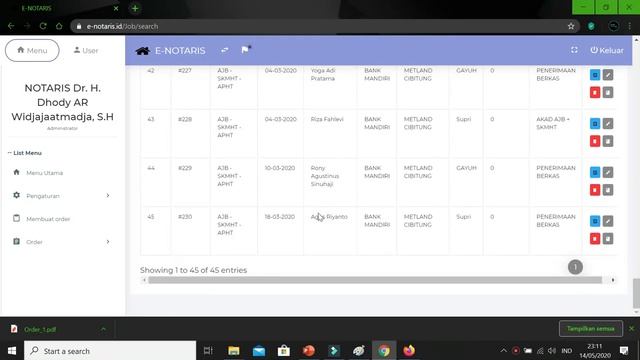This screenshot has width=640, height=360.
Task: Click the grey document icon in row #227
Action: (x=608, y=93)
